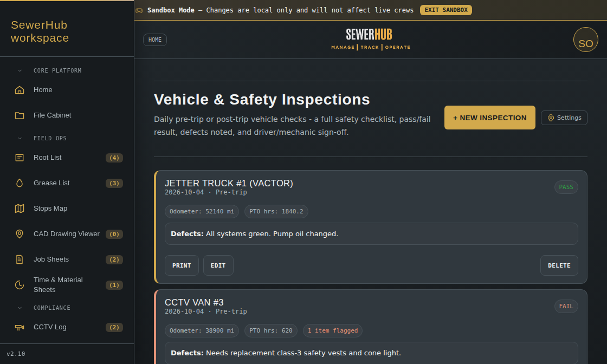Open the SO user avatar
Image resolution: width=607 pixels, height=364 pixels.
pyautogui.click(x=585, y=40)
